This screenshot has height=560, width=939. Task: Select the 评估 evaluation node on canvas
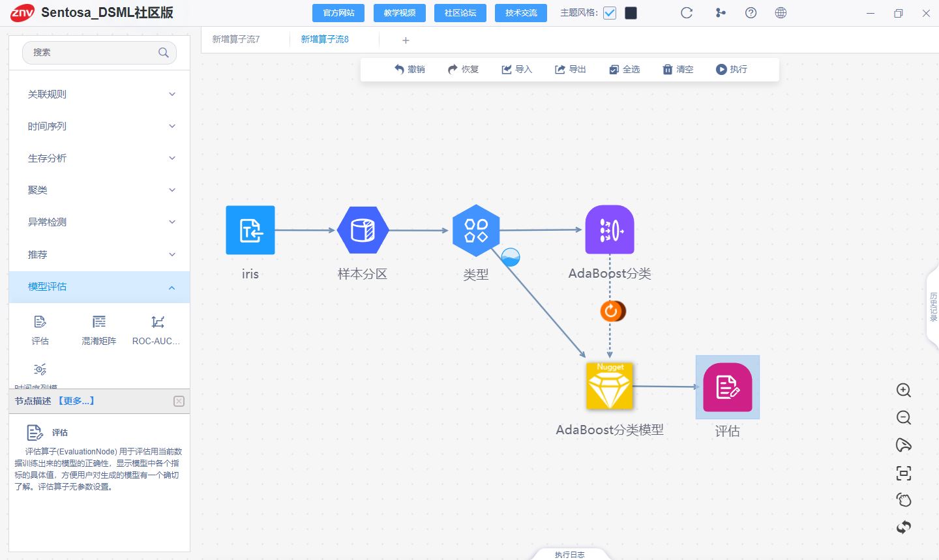(728, 387)
